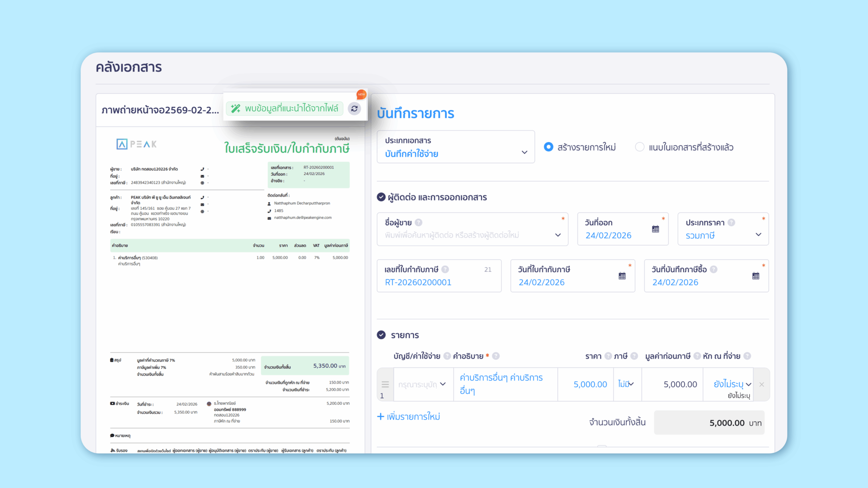Remove line item 1 with the X icon
Image resolution: width=868 pixels, height=488 pixels.
762,384
